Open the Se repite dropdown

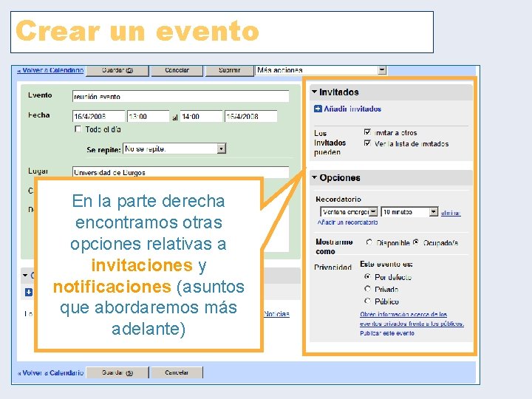(x=221, y=149)
